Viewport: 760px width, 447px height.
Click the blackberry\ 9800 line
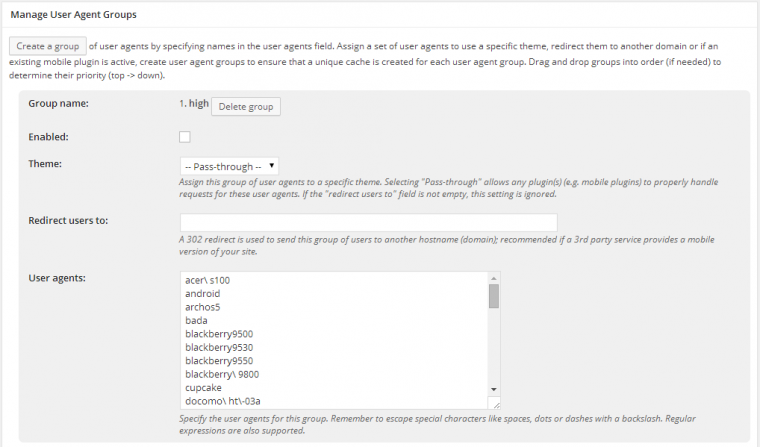[222, 374]
